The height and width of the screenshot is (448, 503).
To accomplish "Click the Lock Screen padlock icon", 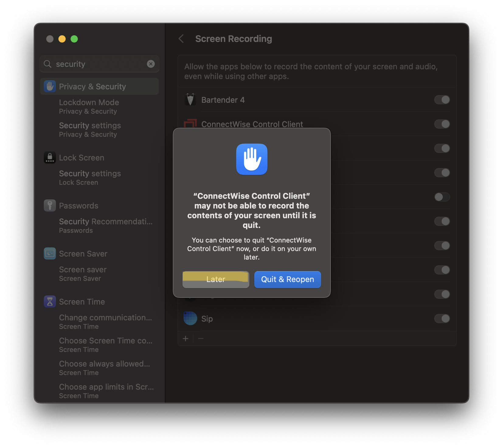I will [x=50, y=157].
